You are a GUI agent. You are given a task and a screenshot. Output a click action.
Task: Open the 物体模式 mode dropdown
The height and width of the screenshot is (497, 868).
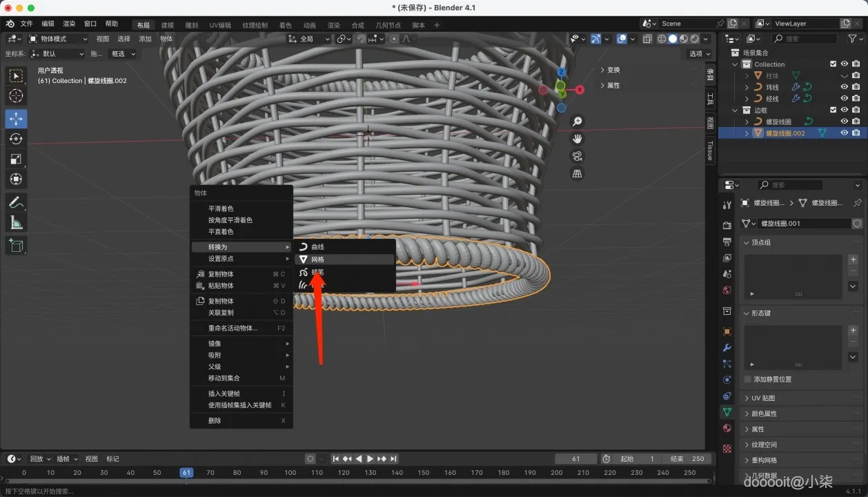tap(57, 39)
